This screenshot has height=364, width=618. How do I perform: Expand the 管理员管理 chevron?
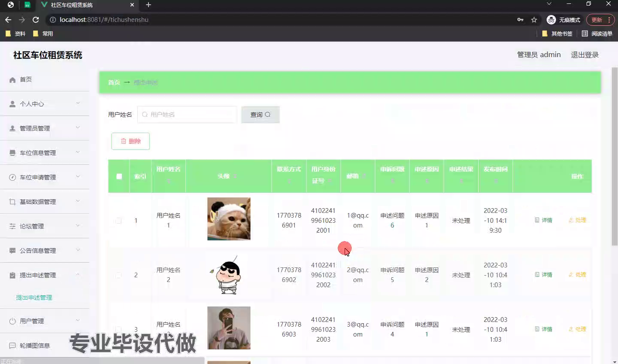[78, 127]
